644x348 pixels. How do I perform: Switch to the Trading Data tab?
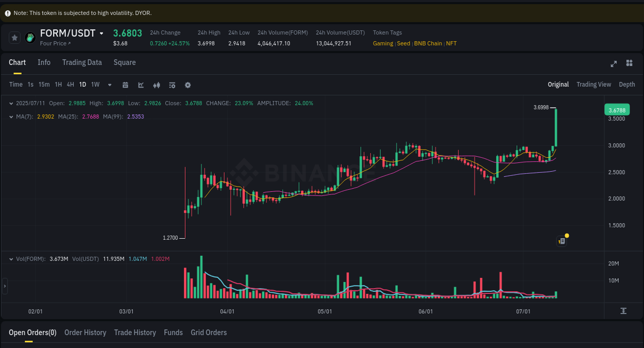[x=82, y=62]
